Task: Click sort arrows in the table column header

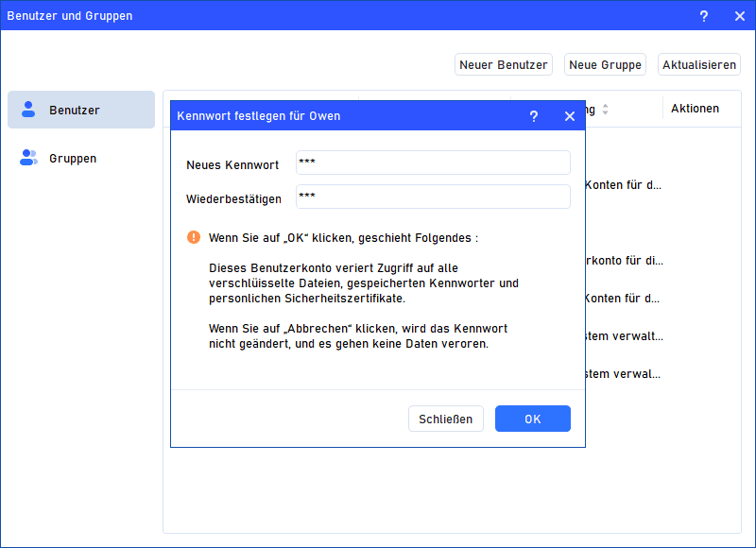Action: click(605, 110)
